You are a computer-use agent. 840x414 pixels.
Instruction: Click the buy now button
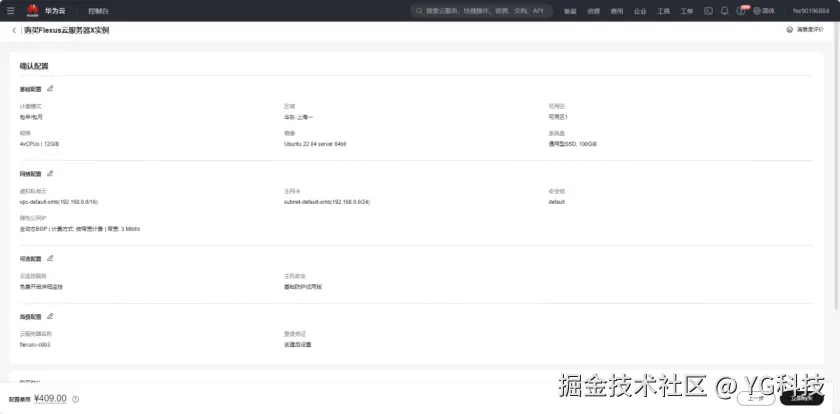[x=802, y=398]
